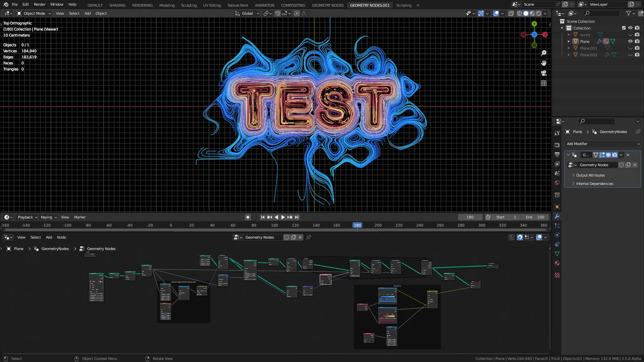
Task: Switch to the Compositing workspace tab
Action: 293,5
